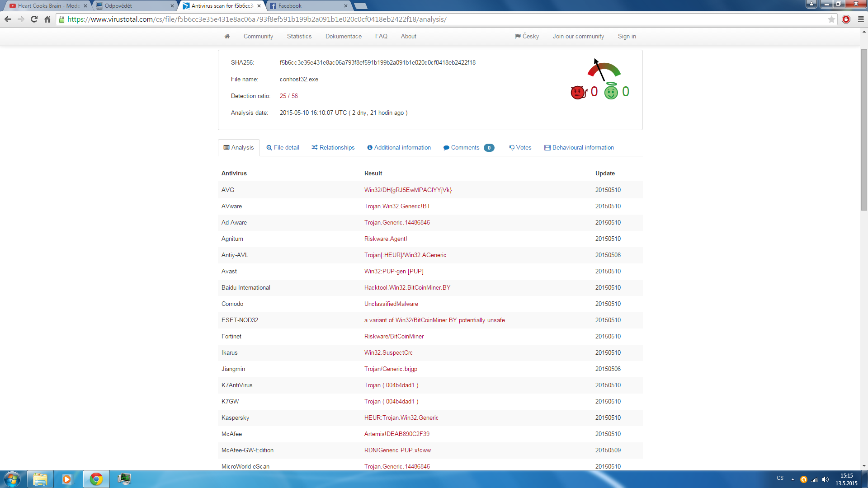The height and width of the screenshot is (488, 868).
Task: Open Additional information tab
Action: tap(399, 148)
